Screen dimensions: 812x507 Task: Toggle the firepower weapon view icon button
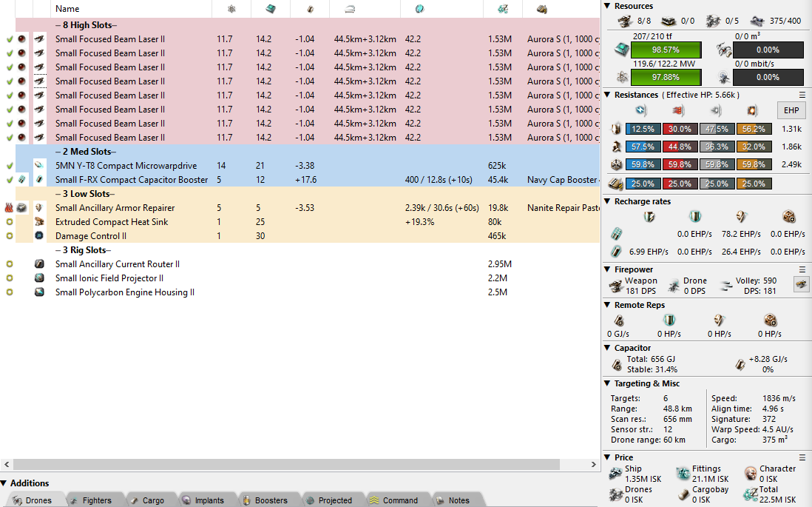800,284
